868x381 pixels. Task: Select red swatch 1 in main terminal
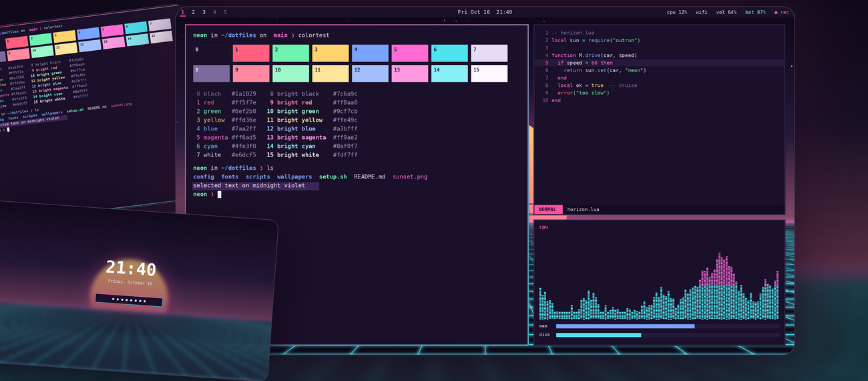tap(250, 53)
